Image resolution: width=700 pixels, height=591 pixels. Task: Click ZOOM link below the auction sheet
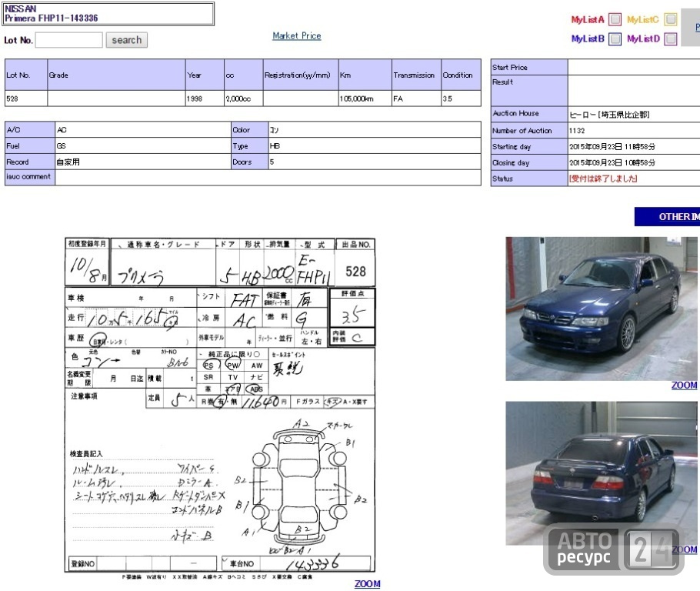368,584
